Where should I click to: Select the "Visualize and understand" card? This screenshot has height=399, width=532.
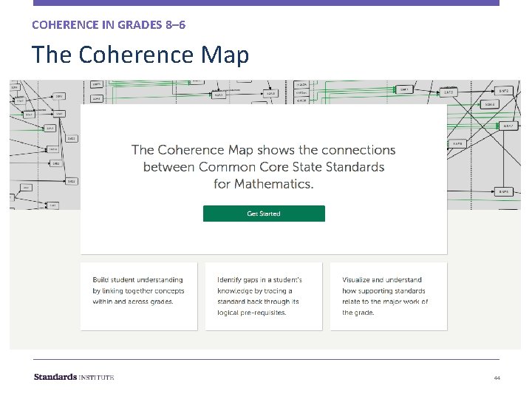389,296
